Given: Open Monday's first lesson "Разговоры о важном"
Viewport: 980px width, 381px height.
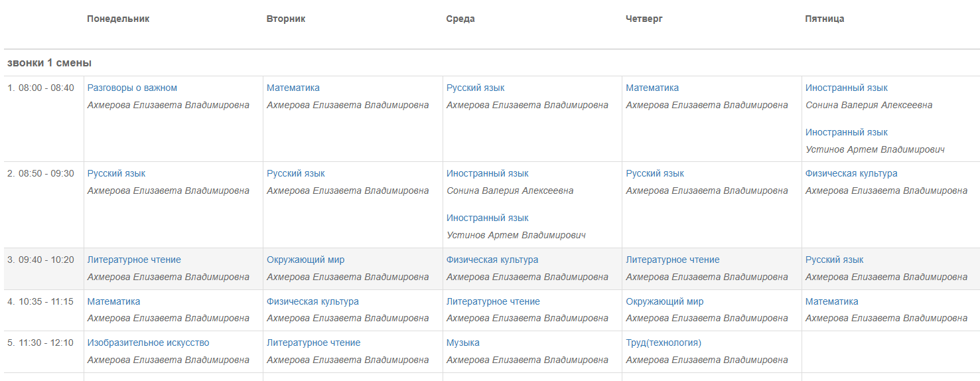Looking at the screenshot, I should 132,88.
